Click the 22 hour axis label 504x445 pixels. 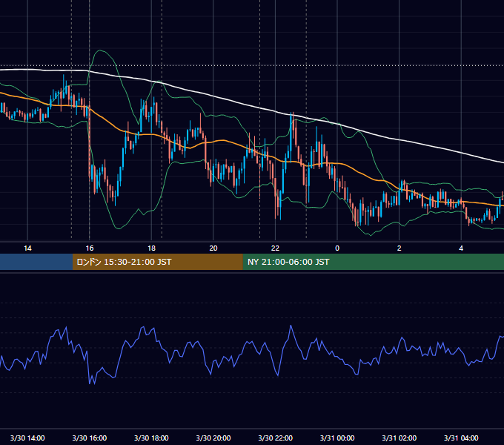tap(275, 248)
